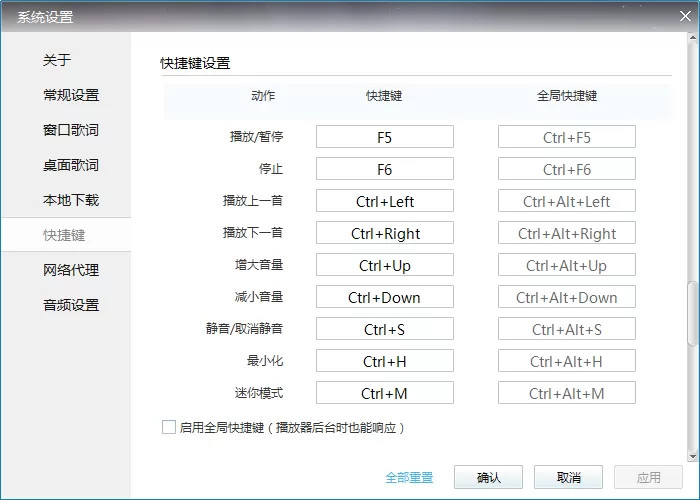Viewport: 700px width, 500px height.
Task: Edit 播放下一首 shortcut field Ctrl+Right
Action: point(385,233)
